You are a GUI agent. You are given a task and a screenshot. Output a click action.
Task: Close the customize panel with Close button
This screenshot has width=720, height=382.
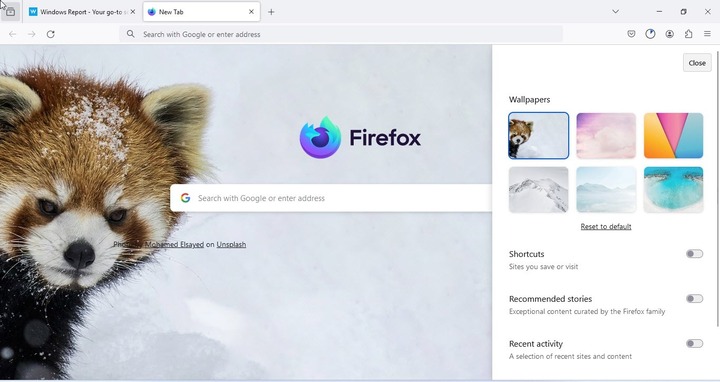[697, 63]
